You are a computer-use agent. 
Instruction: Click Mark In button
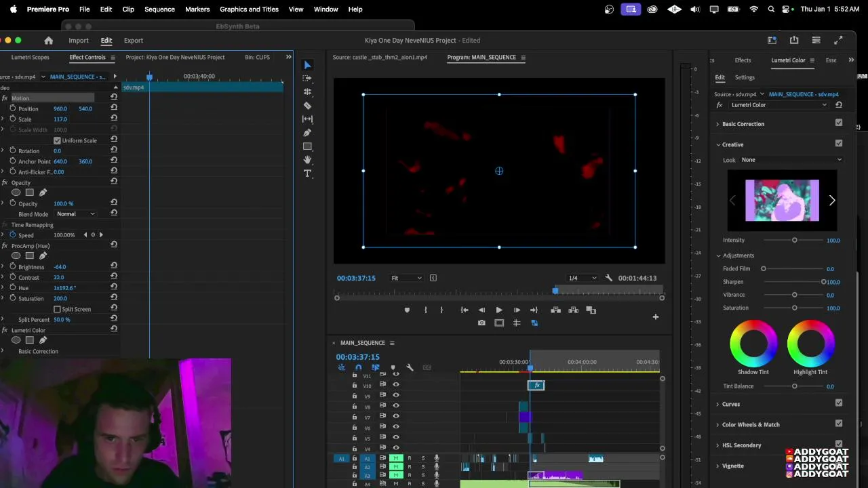[x=426, y=310]
